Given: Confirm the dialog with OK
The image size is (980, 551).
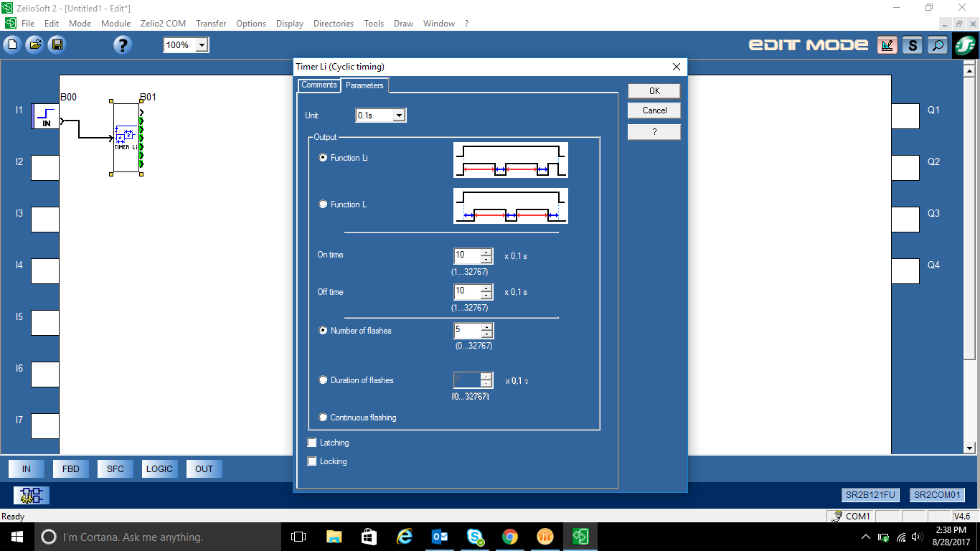Looking at the screenshot, I should [x=654, y=91].
